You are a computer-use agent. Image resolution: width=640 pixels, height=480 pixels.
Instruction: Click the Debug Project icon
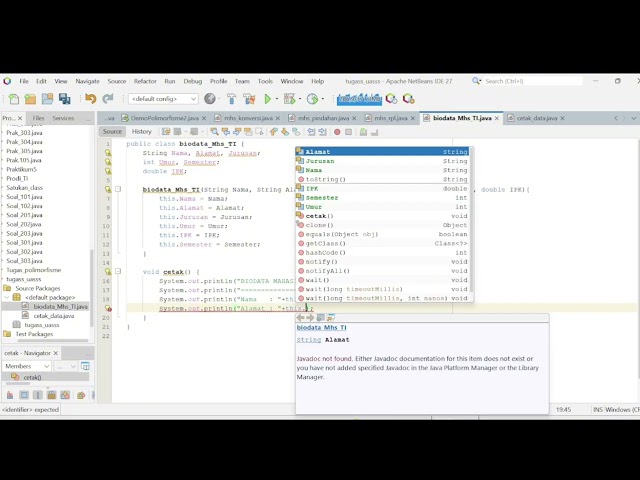[289, 99]
